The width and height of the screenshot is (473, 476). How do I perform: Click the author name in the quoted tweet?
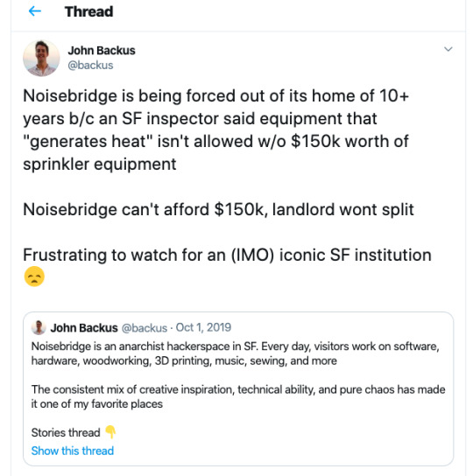[x=84, y=328]
